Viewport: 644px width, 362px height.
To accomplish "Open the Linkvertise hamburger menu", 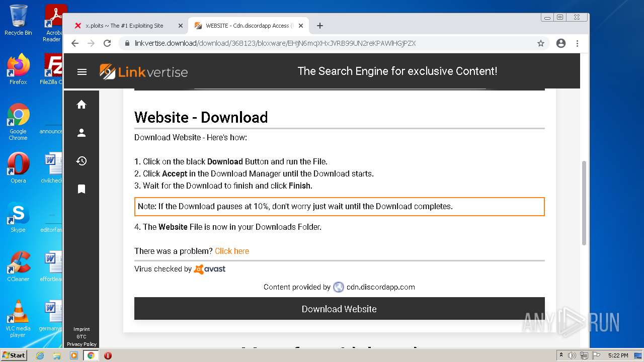I will pos(82,72).
